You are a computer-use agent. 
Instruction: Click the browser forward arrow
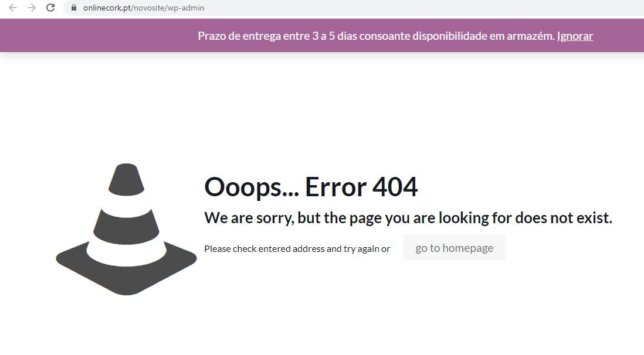pyautogui.click(x=32, y=8)
